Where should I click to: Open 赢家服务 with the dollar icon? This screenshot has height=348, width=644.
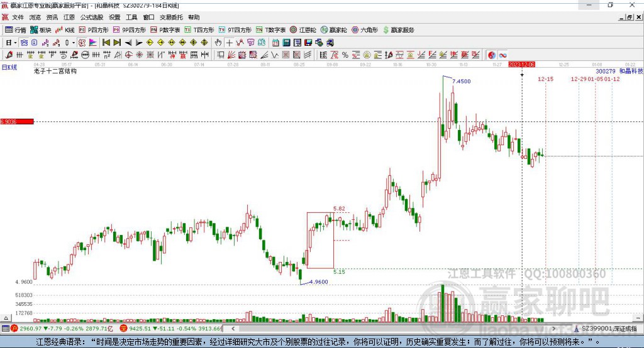pos(399,30)
